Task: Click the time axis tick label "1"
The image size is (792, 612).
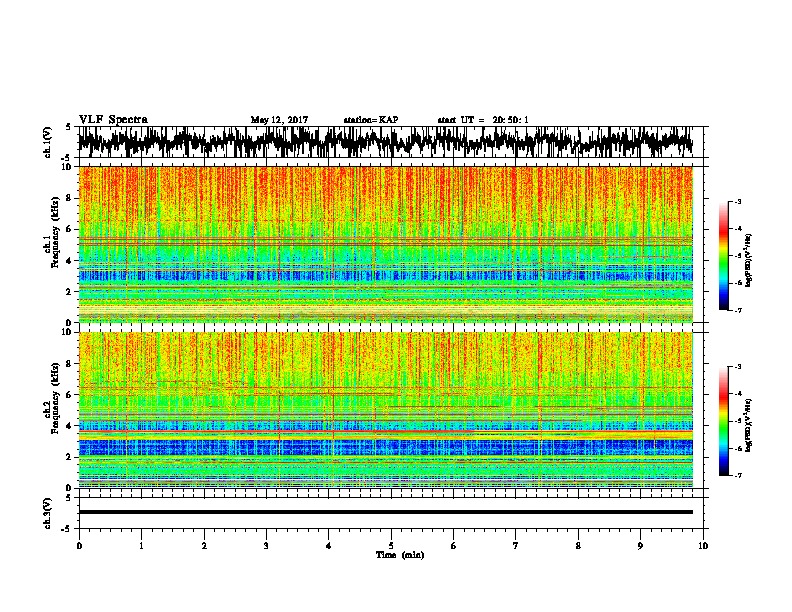Action: point(141,546)
